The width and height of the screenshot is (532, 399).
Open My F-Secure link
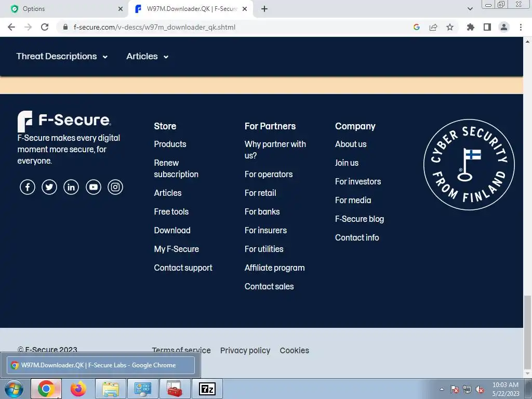point(177,249)
